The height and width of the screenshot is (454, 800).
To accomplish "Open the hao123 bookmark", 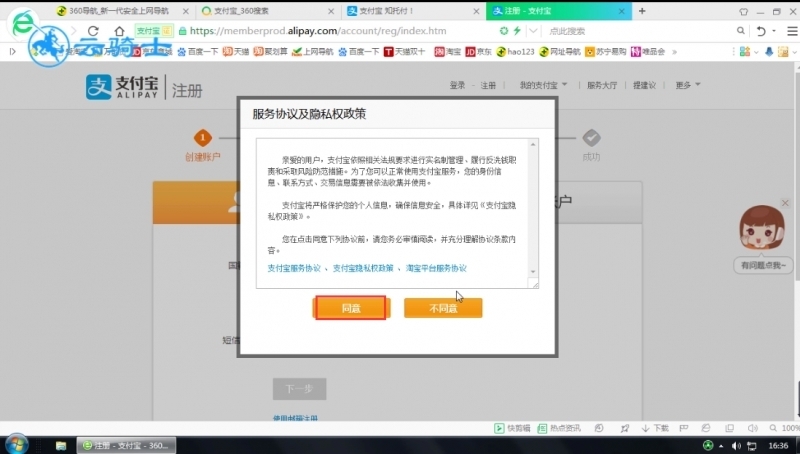I will tap(515, 52).
